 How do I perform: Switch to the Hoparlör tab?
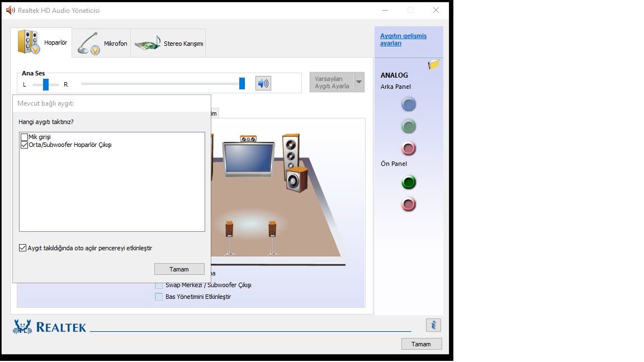tap(42, 42)
